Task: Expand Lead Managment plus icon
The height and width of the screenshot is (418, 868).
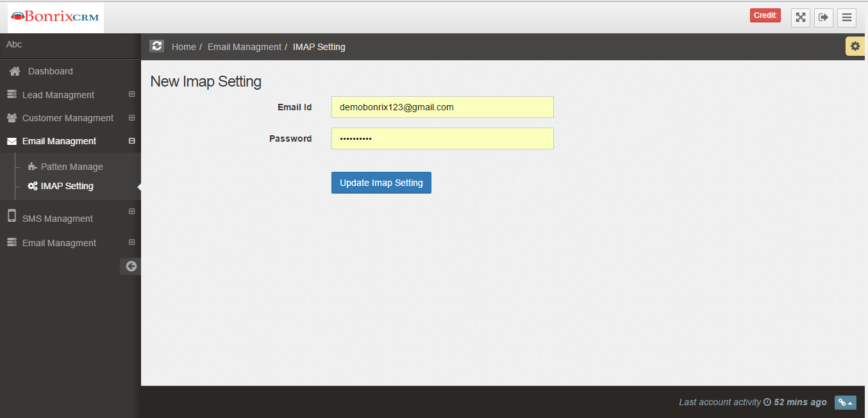Action: [x=132, y=94]
